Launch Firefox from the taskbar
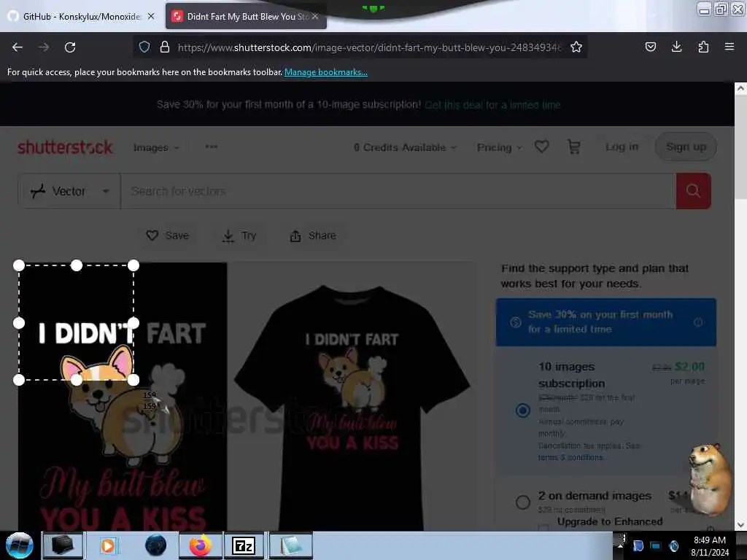The width and height of the screenshot is (747, 560). (x=201, y=545)
